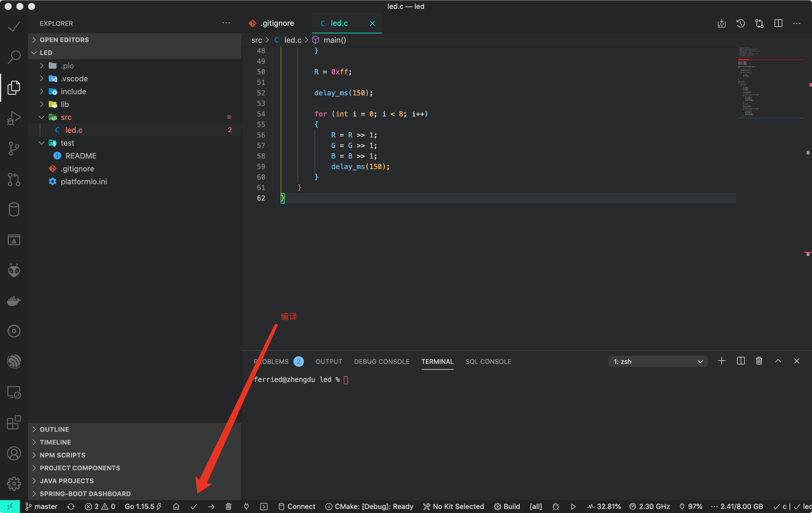Click the CMake launch play icon in status bar

pyautogui.click(x=573, y=506)
